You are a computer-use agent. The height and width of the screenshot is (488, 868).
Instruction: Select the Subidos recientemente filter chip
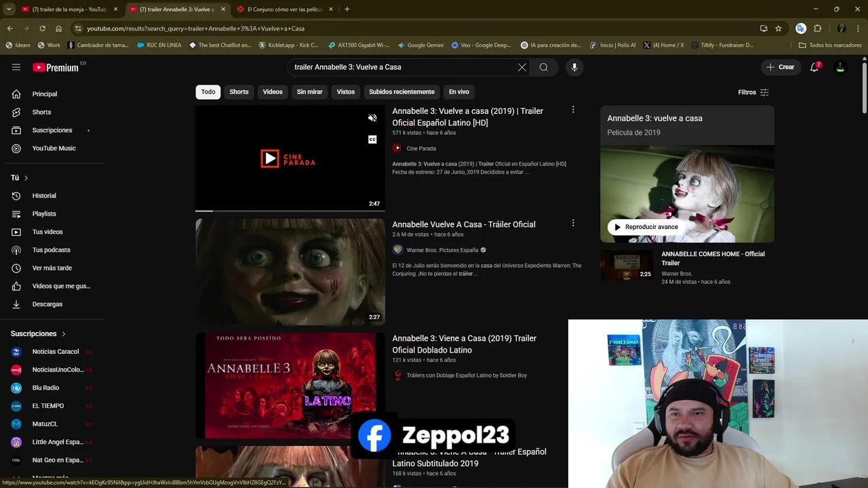401,91
